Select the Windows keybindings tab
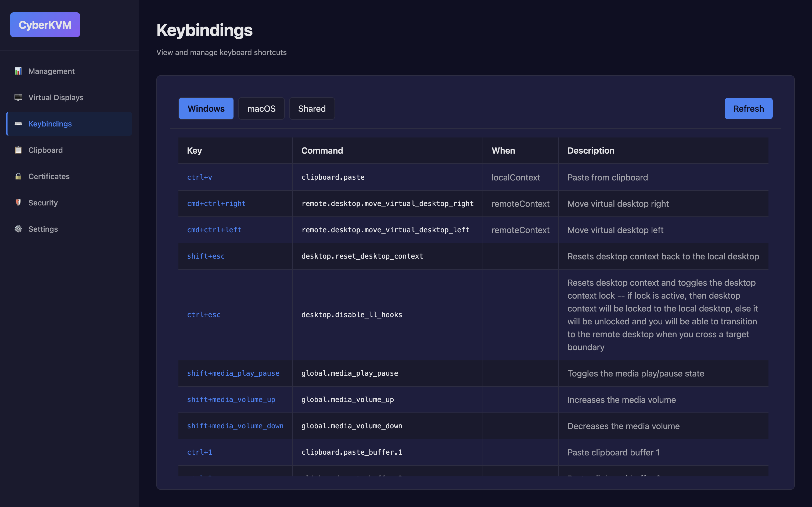Viewport: 812px width, 507px height. [206, 108]
